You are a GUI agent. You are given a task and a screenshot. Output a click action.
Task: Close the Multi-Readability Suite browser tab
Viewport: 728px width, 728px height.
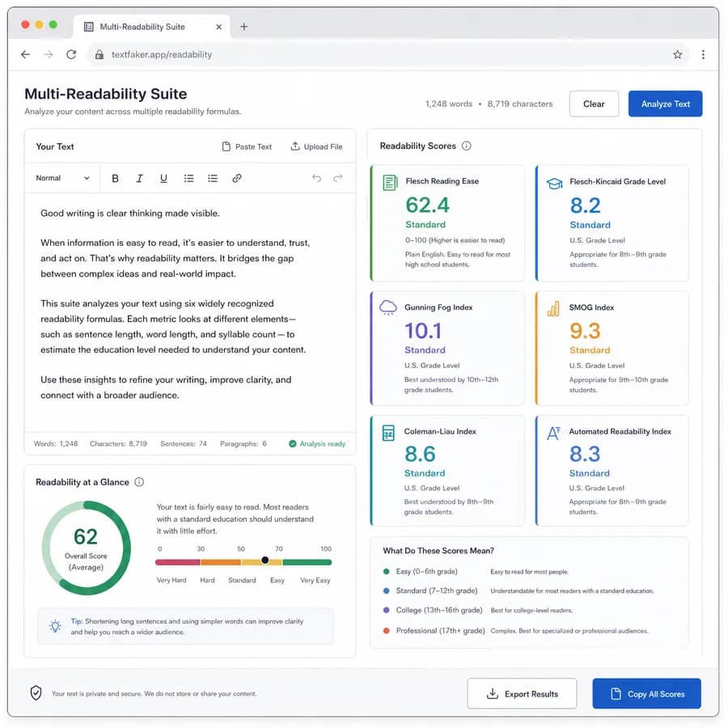click(218, 27)
